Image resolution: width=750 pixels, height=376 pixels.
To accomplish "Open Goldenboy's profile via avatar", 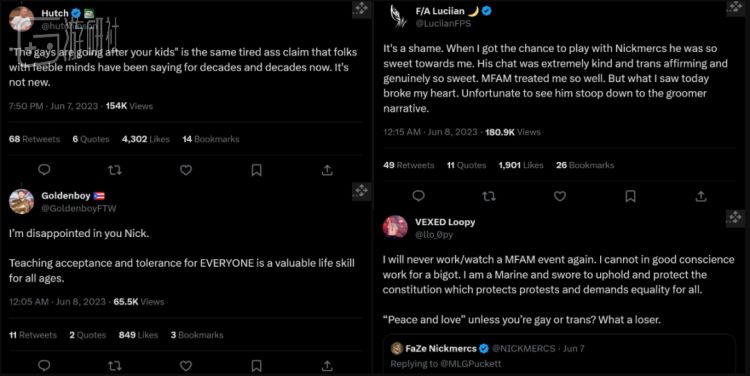I will [x=21, y=201].
